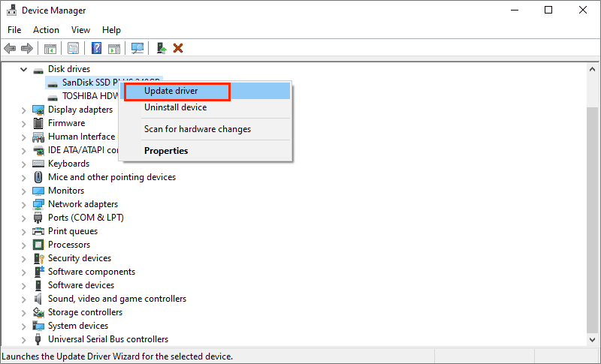
Task: Expand the Network adapters category
Action: [24, 205]
